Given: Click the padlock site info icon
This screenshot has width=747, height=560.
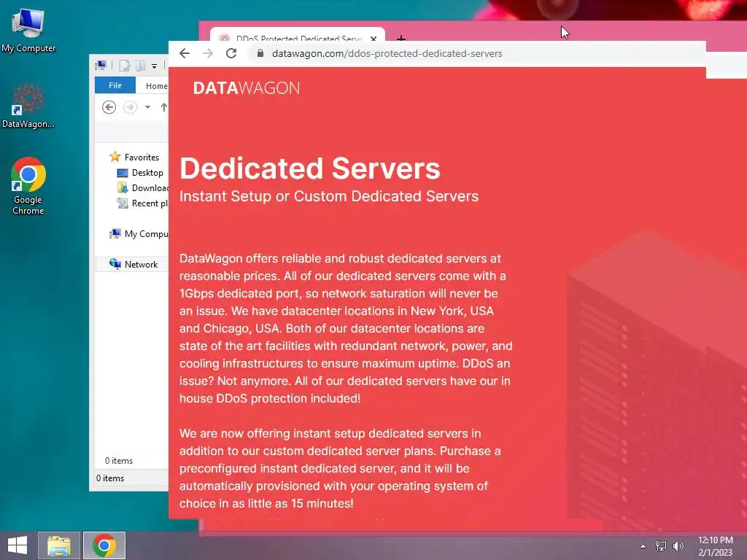Looking at the screenshot, I should point(260,52).
